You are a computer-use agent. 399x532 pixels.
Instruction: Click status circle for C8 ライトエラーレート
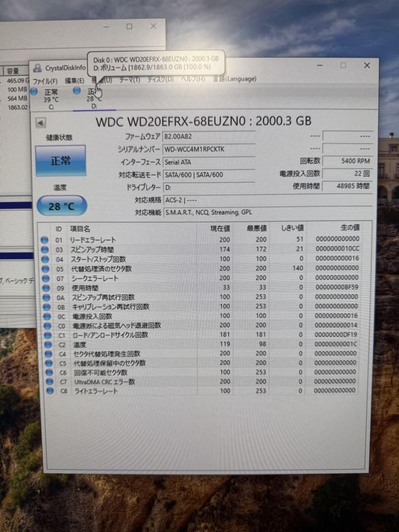(x=50, y=391)
